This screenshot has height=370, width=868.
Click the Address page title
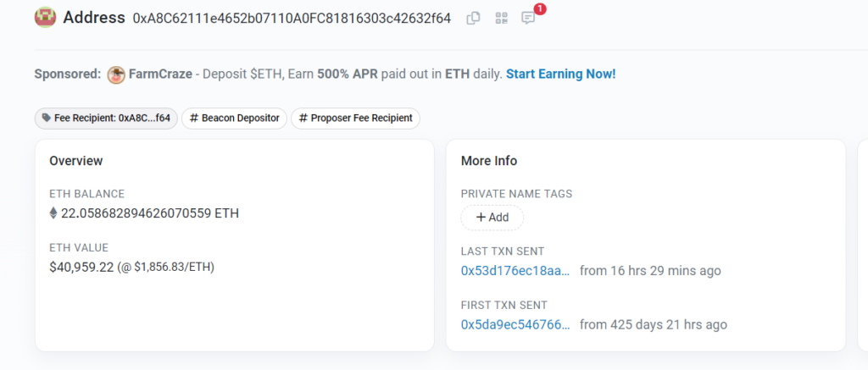[x=94, y=18]
